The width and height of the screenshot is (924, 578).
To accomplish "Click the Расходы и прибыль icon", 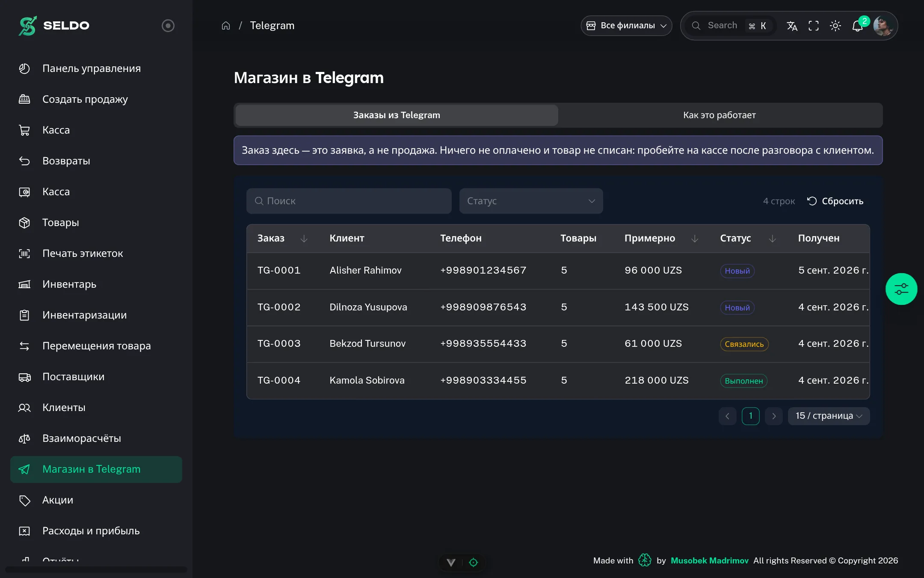I will [x=24, y=531].
